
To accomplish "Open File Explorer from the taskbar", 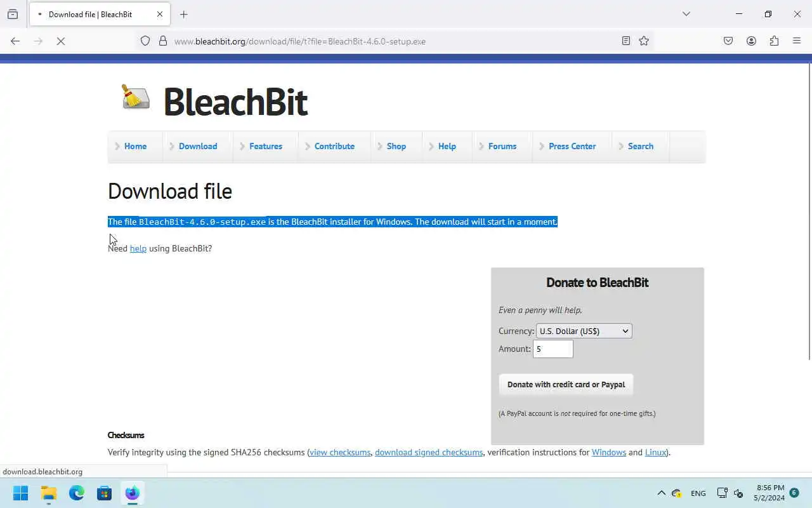I will (x=49, y=493).
